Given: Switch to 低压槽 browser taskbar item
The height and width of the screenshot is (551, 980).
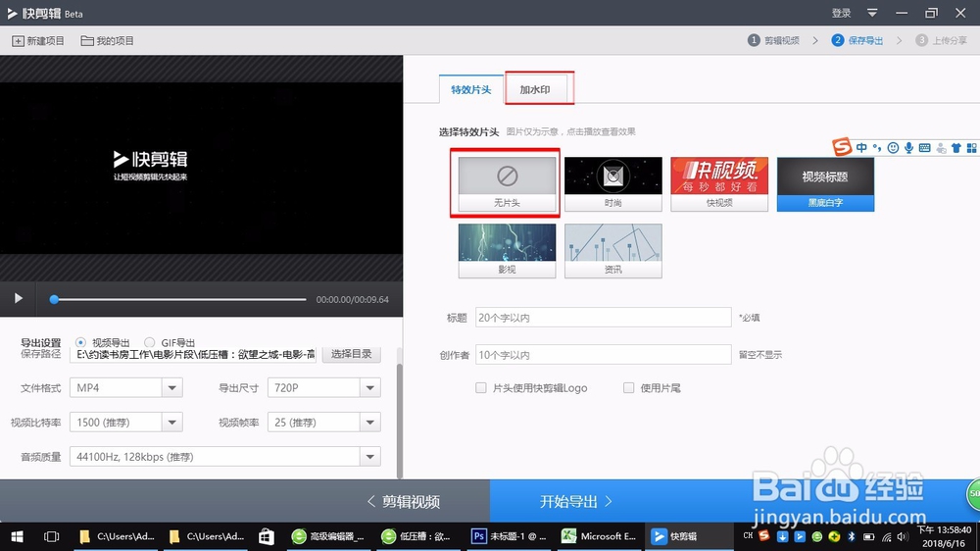Looking at the screenshot, I should tap(419, 536).
